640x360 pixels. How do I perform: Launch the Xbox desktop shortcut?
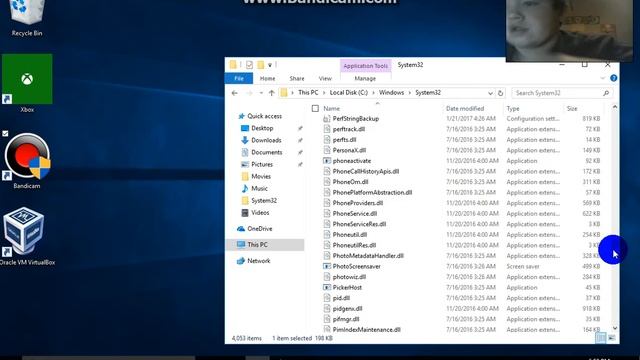click(27, 83)
